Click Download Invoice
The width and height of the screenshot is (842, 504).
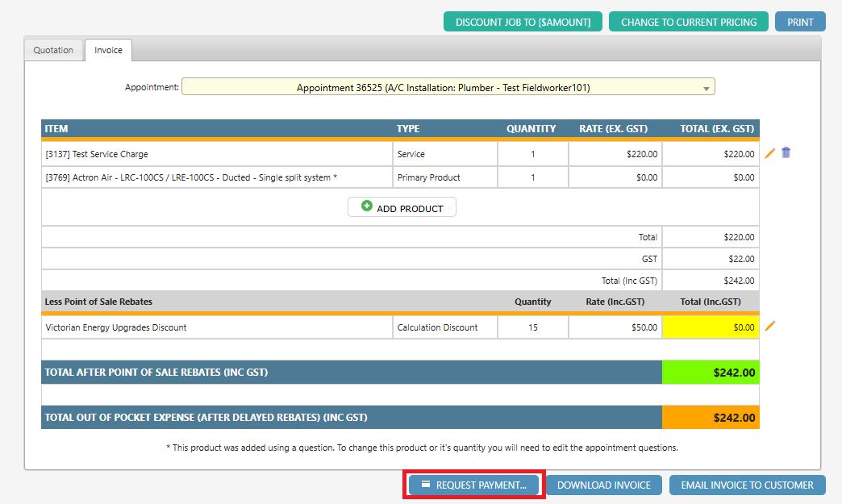[x=604, y=485]
